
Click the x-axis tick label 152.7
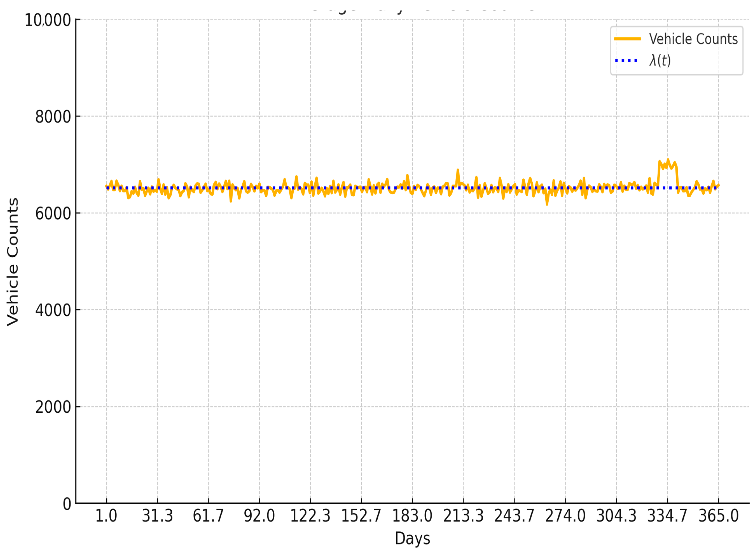[x=361, y=516]
